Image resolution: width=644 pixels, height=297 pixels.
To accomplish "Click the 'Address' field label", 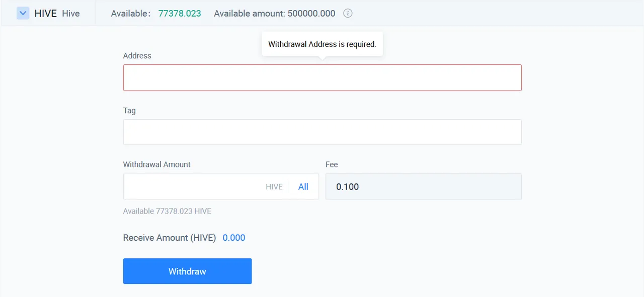I will tap(137, 56).
